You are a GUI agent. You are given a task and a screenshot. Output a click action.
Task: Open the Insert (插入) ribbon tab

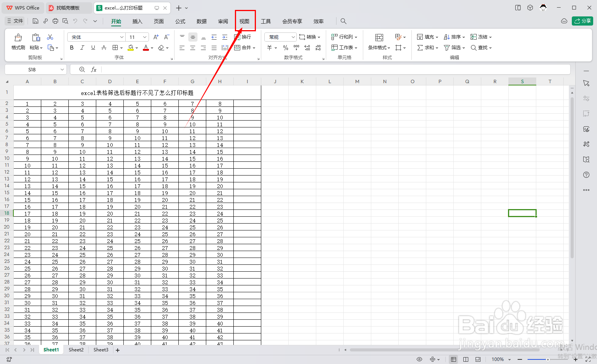(138, 21)
